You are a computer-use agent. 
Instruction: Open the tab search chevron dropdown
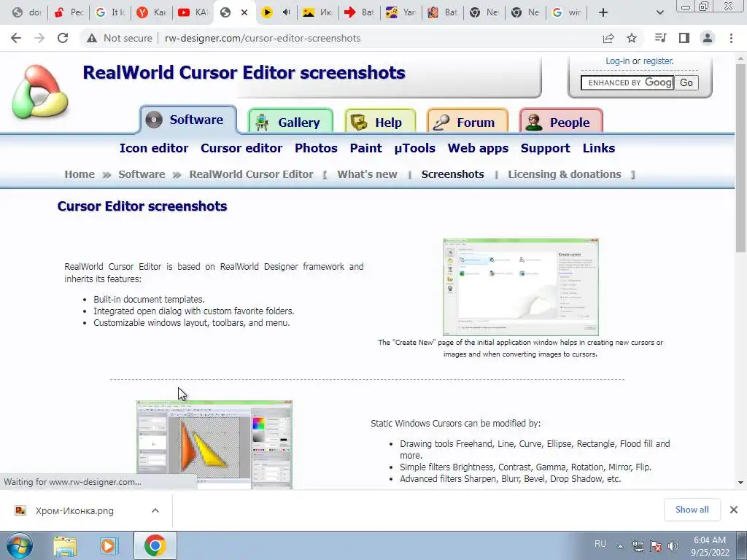coord(659,12)
